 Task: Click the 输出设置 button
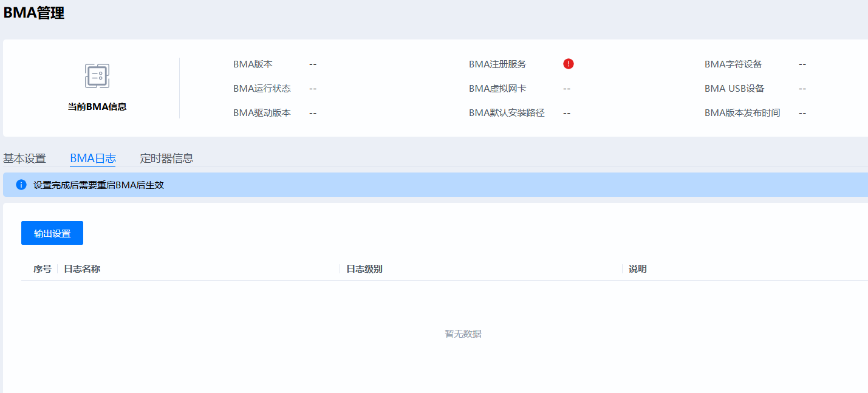click(x=52, y=233)
